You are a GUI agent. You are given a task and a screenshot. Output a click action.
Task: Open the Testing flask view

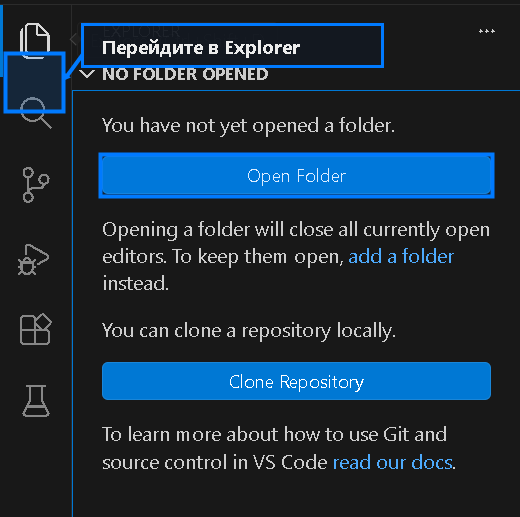(x=36, y=401)
